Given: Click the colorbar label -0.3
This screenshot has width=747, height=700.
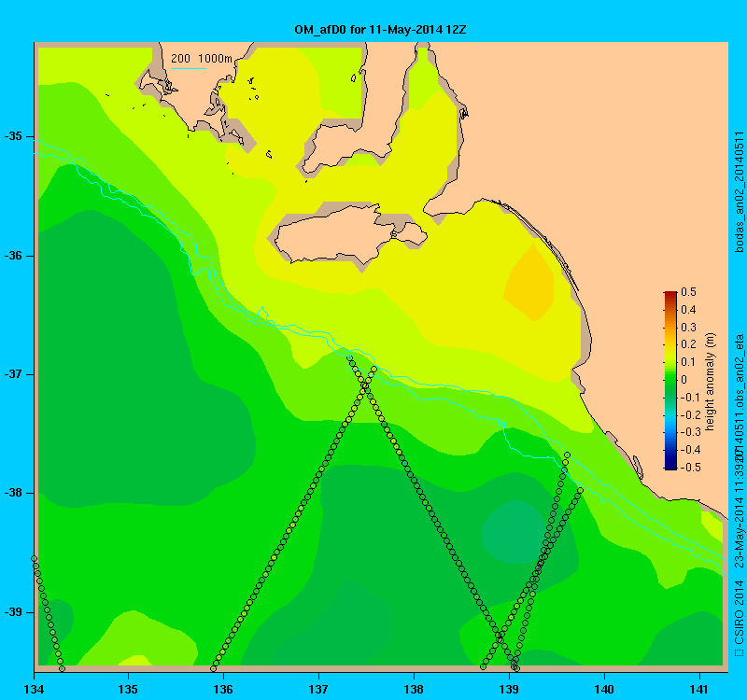Looking at the screenshot, I should [689, 432].
